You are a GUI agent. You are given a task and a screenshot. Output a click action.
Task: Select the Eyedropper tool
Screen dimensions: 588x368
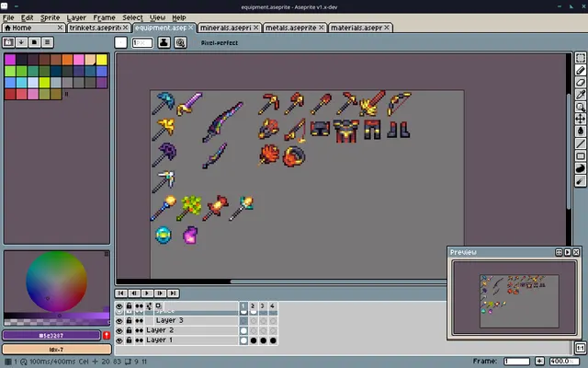click(580, 95)
